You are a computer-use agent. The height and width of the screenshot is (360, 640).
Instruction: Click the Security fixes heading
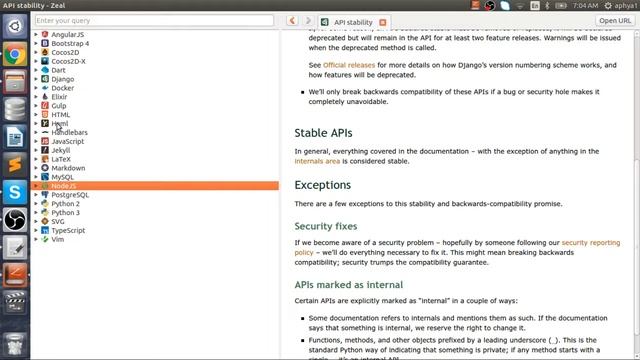tap(326, 226)
